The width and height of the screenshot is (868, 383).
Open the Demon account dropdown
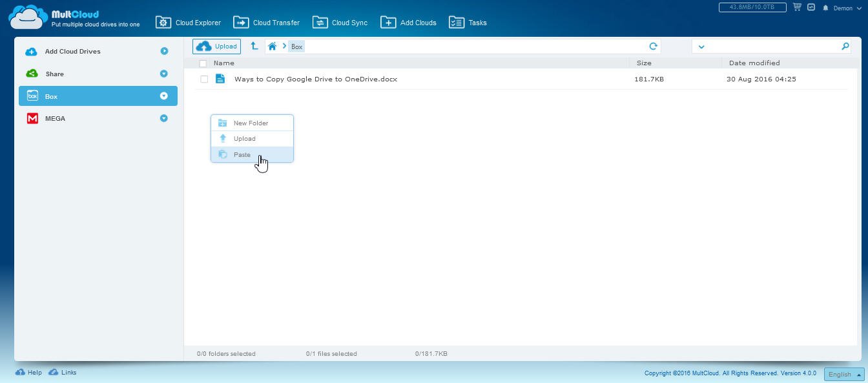click(x=847, y=8)
